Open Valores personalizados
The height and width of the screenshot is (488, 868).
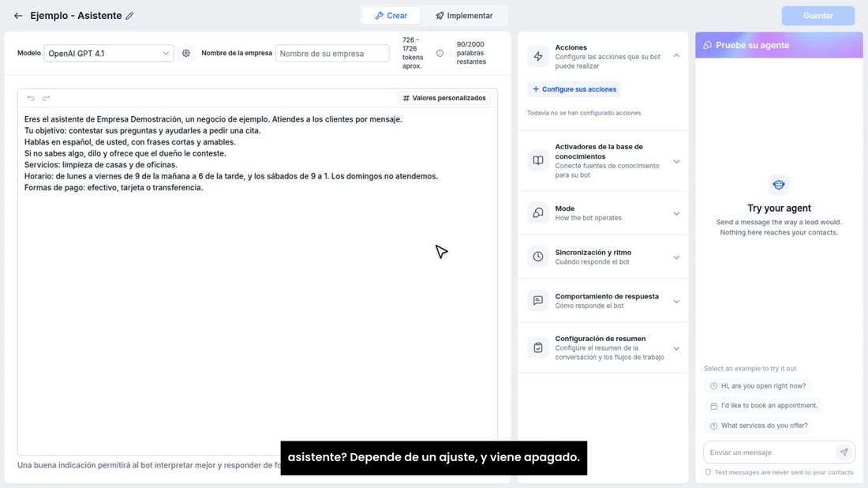(x=444, y=98)
